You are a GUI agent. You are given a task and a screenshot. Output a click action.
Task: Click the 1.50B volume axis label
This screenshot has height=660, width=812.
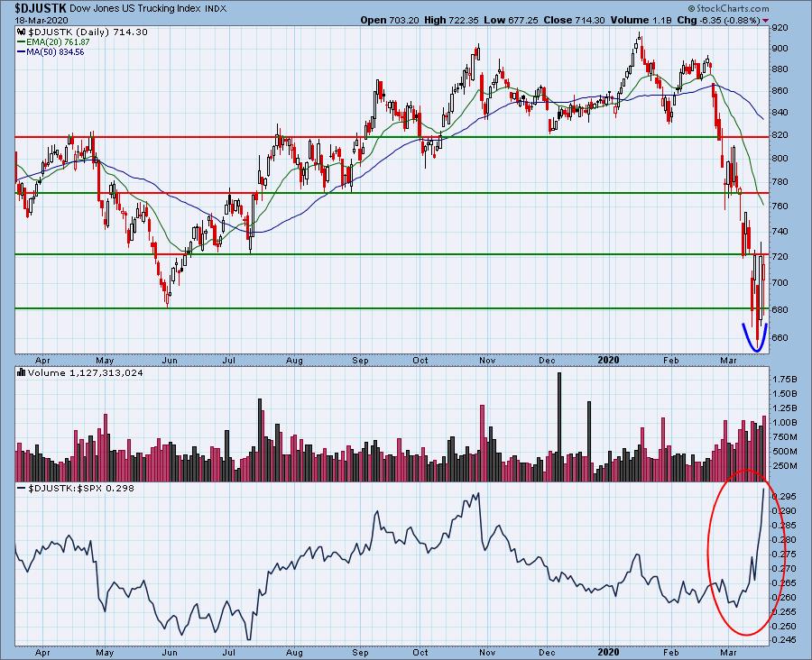785,393
